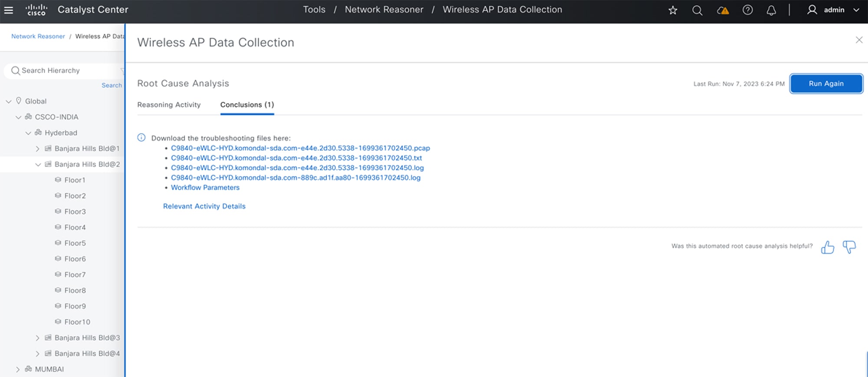
Task: Switch to the Reasoning Activity tab
Action: pos(169,105)
